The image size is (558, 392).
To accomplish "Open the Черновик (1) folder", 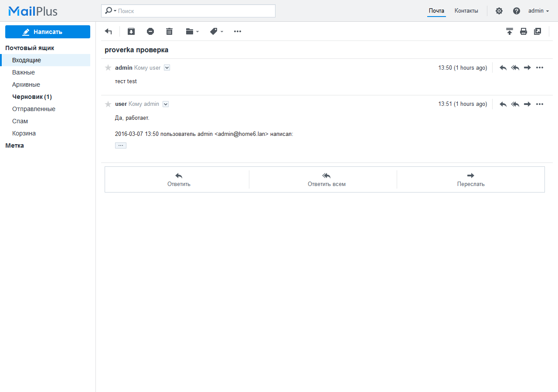I will point(45,97).
